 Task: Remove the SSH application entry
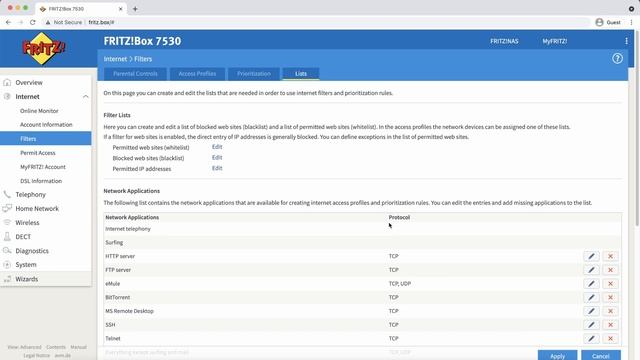point(610,325)
